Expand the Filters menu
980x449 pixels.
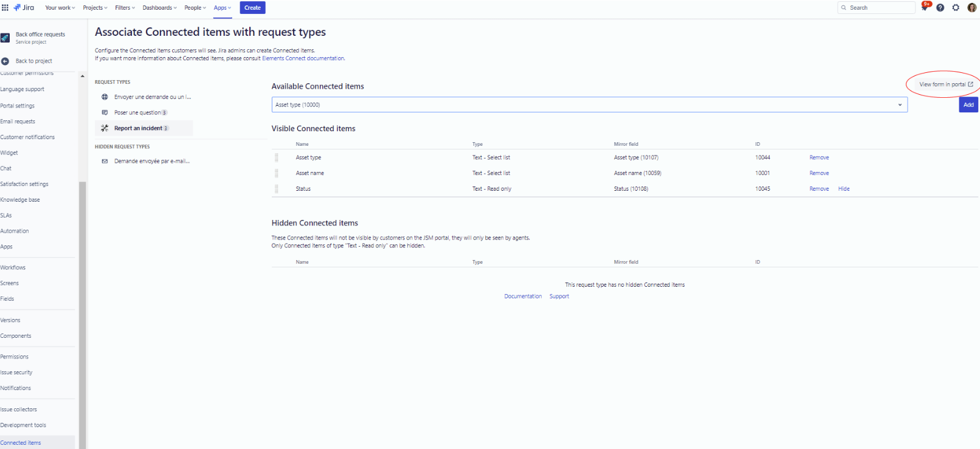[x=125, y=8]
